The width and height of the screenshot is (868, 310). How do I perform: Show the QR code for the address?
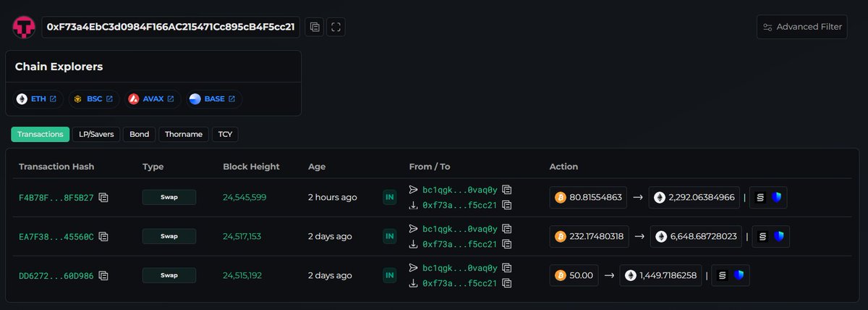tap(336, 27)
